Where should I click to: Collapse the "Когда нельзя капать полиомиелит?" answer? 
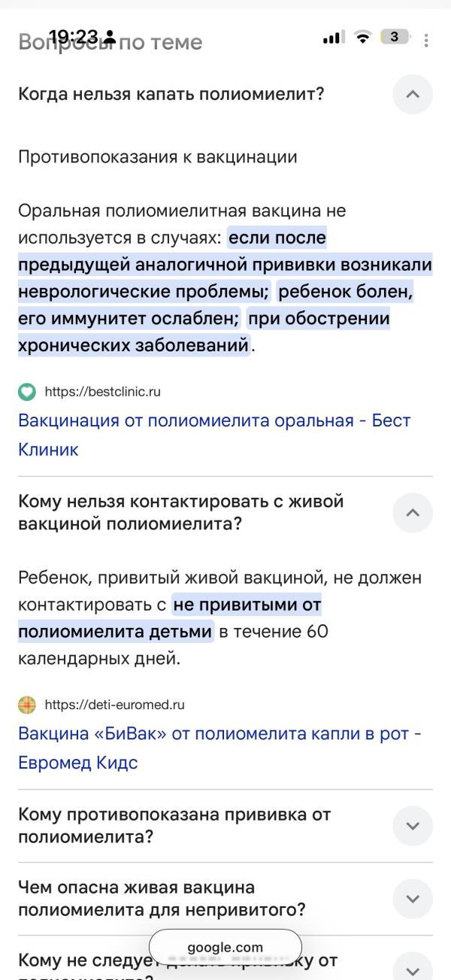tap(413, 95)
